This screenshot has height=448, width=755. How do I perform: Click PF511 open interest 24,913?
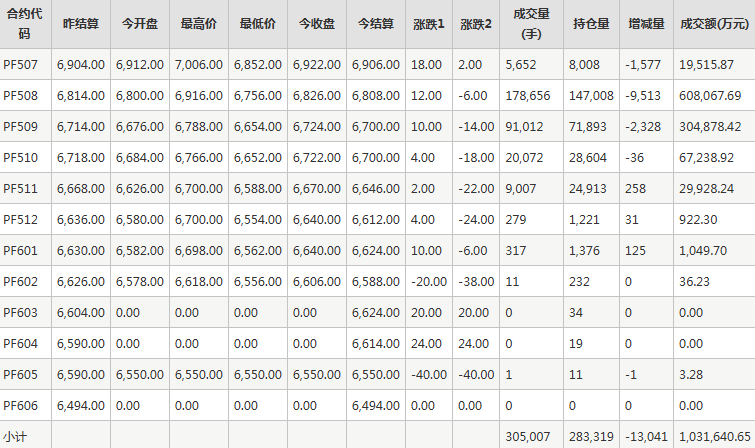tap(587, 188)
